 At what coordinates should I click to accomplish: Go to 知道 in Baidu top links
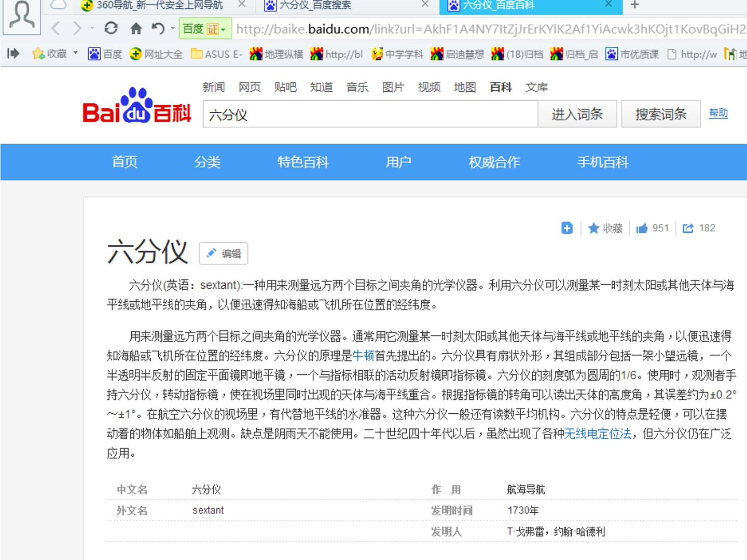click(322, 87)
